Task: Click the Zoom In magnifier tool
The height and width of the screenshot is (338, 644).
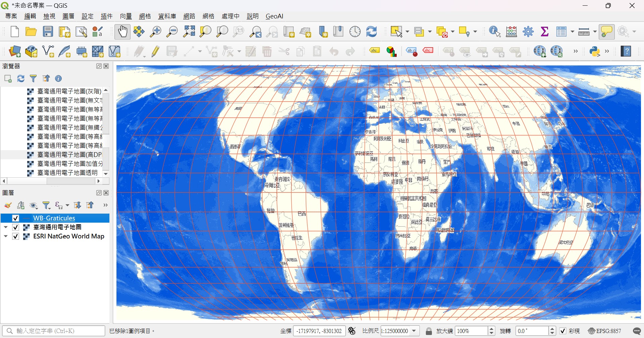Action: [155, 32]
